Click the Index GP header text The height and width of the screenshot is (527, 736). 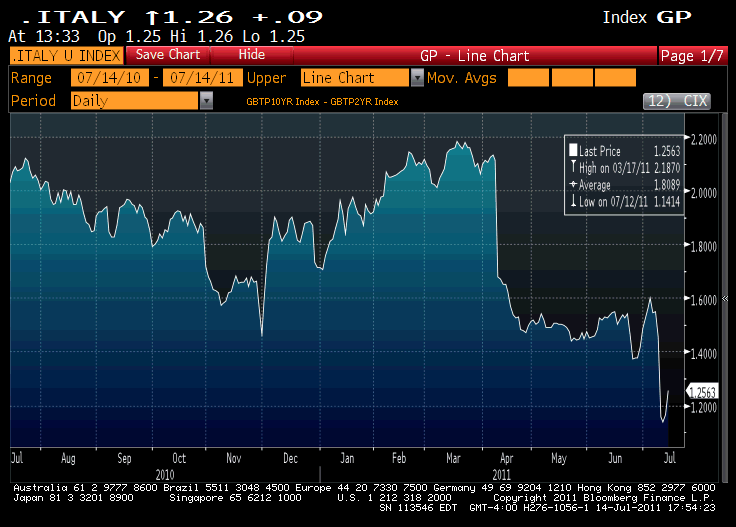click(x=647, y=17)
